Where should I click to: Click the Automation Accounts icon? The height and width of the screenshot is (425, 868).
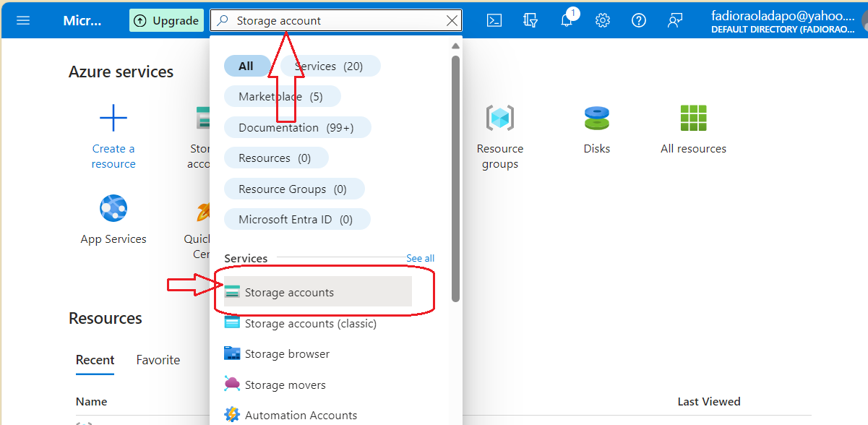tap(232, 415)
